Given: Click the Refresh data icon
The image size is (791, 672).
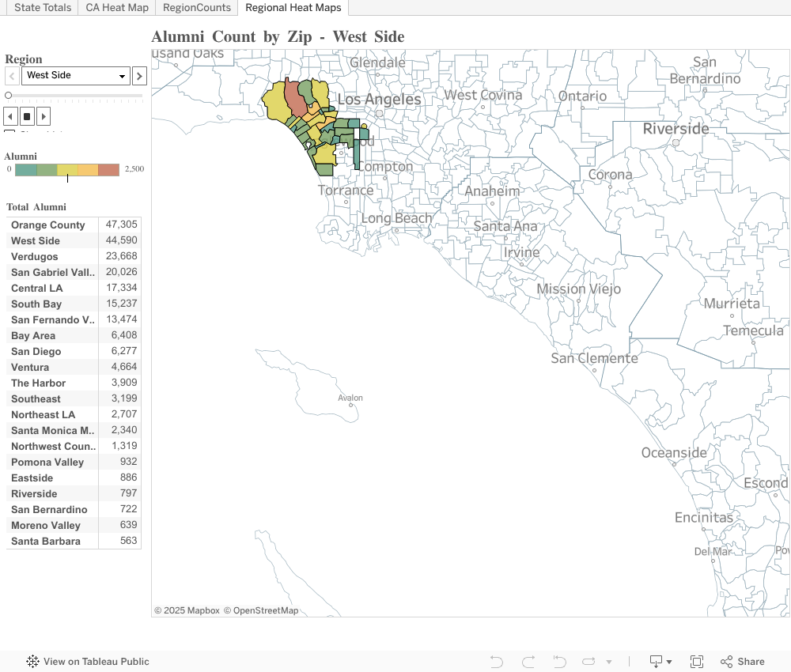Looking at the screenshot, I should click(x=589, y=662).
